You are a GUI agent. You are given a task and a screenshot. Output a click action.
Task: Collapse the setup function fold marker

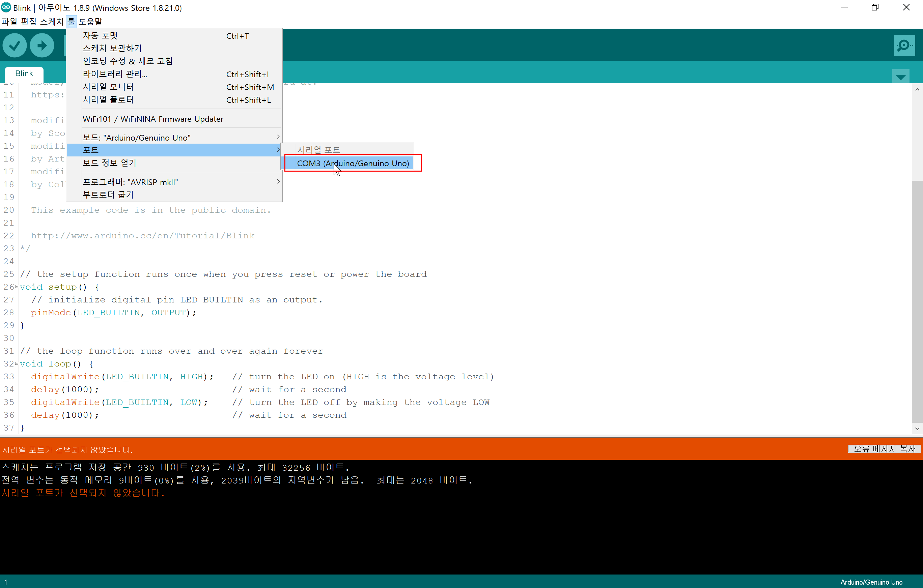point(17,287)
